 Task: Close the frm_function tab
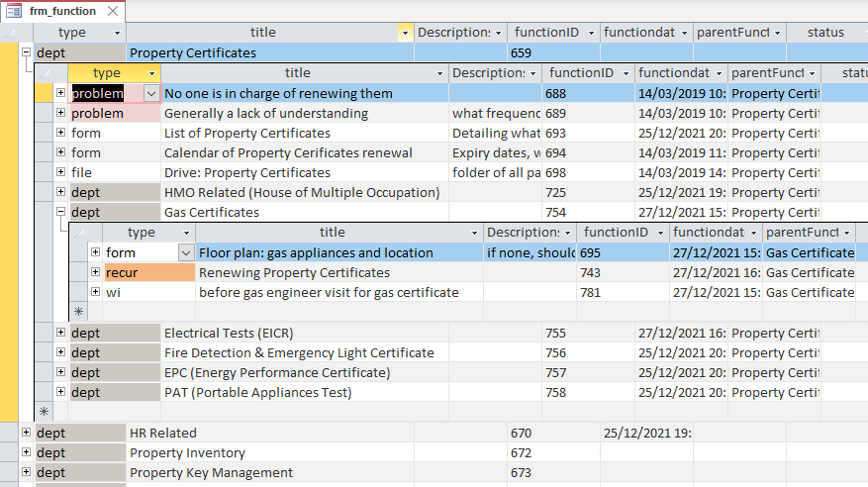point(113,11)
